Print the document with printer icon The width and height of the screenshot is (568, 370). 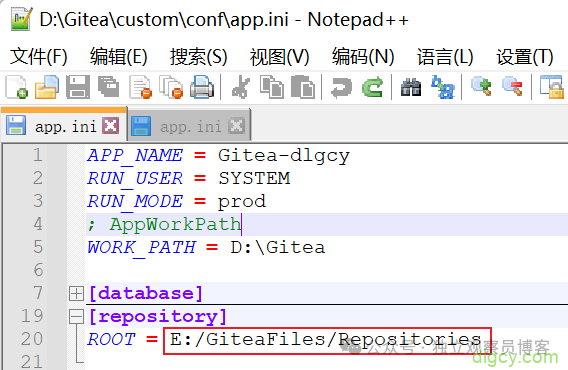click(x=202, y=87)
